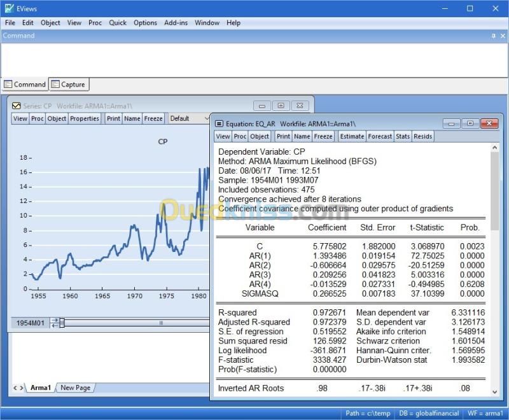This screenshot has height=420, width=509.
Task: Click Properties in Series CP toolbar
Action: tap(85, 118)
